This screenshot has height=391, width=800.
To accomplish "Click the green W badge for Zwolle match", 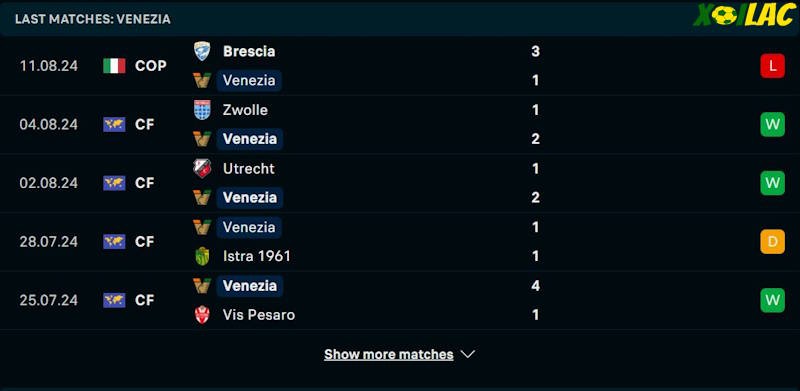I will [772, 125].
